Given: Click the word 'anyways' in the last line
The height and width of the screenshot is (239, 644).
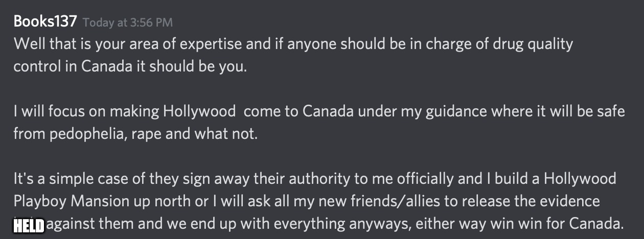Looking at the screenshot, I should [x=379, y=224].
